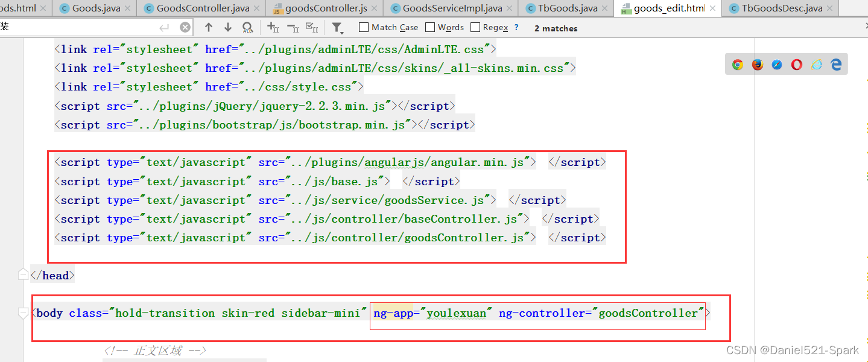This screenshot has width=868, height=362.
Task: Close the GoodsController.java tab
Action: click(x=258, y=8)
